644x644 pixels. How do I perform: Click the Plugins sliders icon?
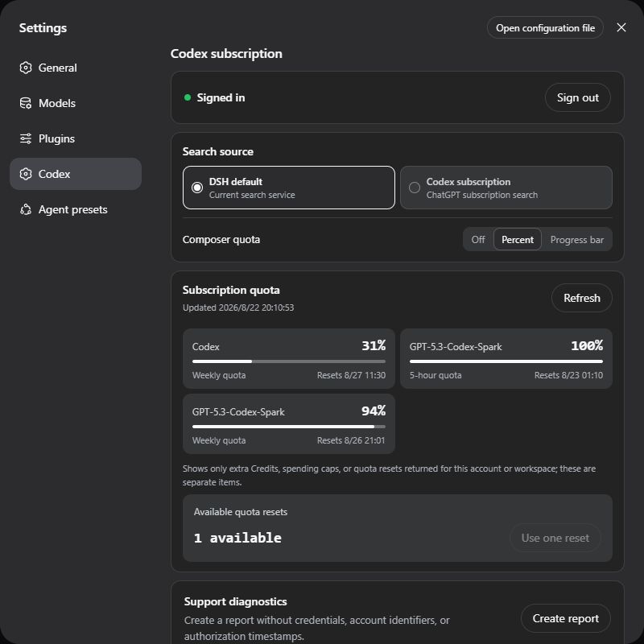coord(26,138)
